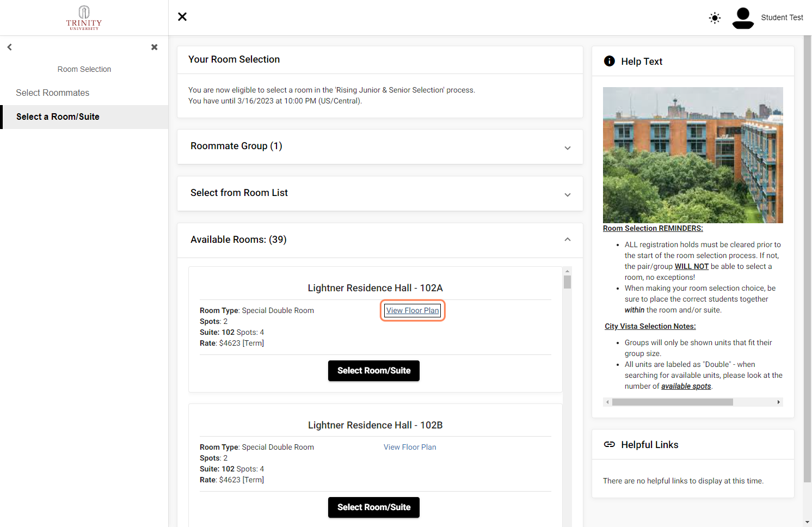Image resolution: width=812 pixels, height=527 pixels.
Task: Close the sidebar panel with the x icon
Action: [x=155, y=47]
